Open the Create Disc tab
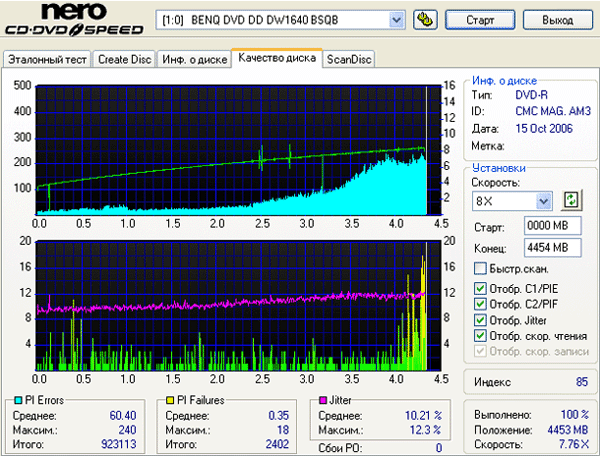The image size is (600, 456). click(125, 59)
